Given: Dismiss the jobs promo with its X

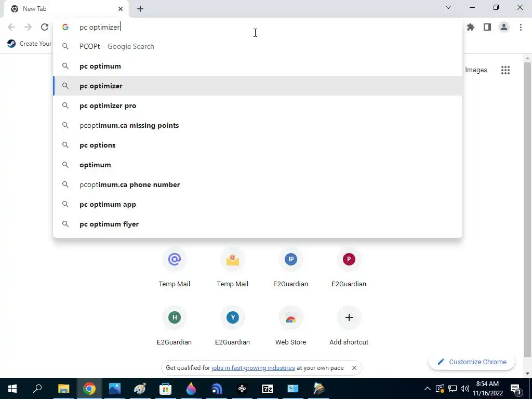Looking at the screenshot, I should [354, 368].
